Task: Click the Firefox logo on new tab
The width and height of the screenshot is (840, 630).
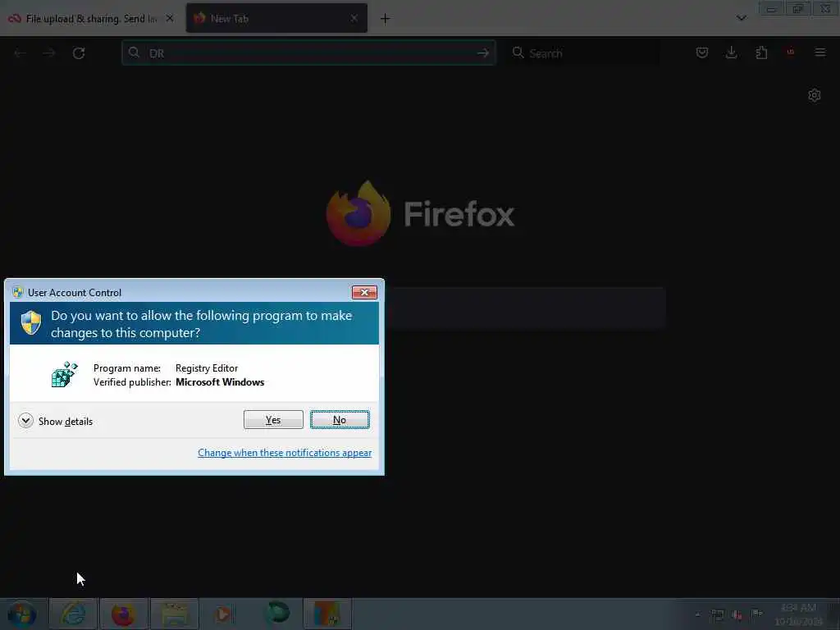Action: point(358,213)
